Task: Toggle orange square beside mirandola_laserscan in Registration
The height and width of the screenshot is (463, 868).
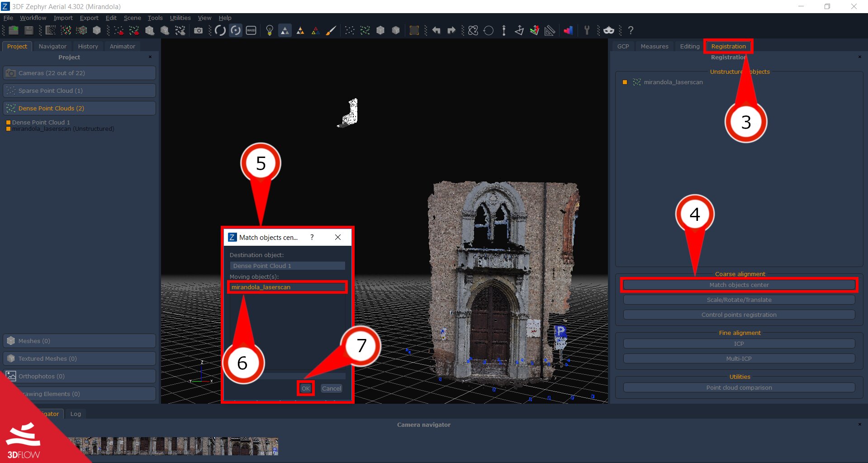Action: tap(625, 82)
